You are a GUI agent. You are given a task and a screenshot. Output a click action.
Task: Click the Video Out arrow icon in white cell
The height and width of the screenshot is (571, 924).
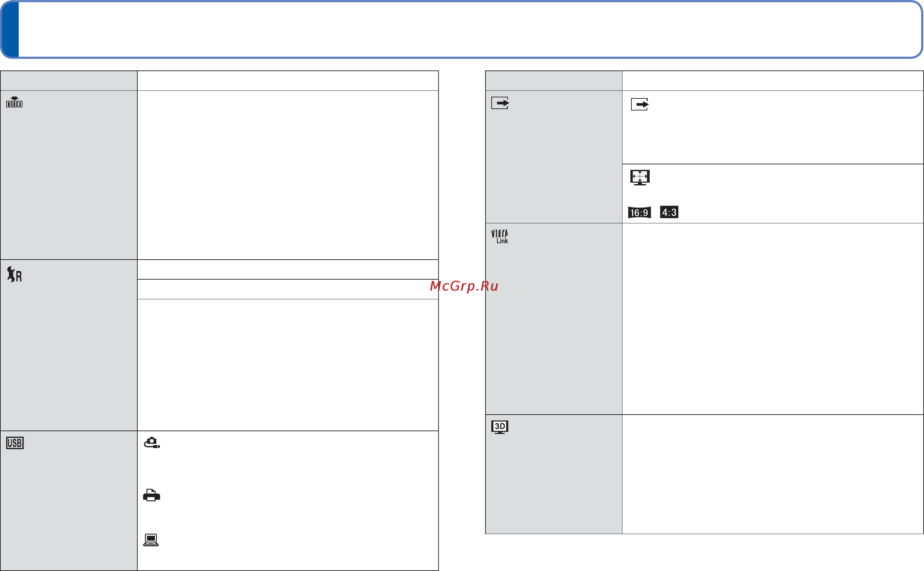(640, 104)
